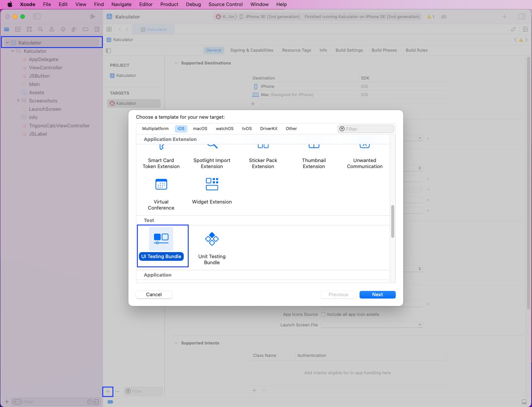
Task: Open the Product menu
Action: point(169,4)
